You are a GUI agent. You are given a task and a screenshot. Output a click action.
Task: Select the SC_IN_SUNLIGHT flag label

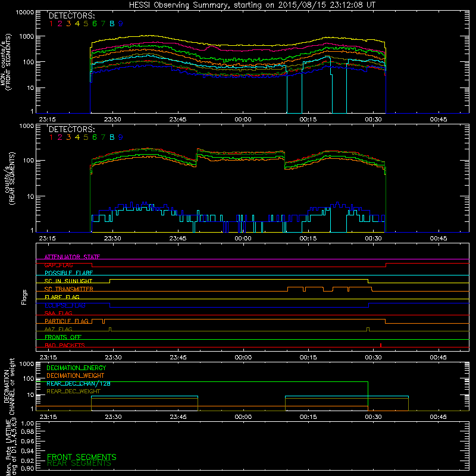coord(68,281)
